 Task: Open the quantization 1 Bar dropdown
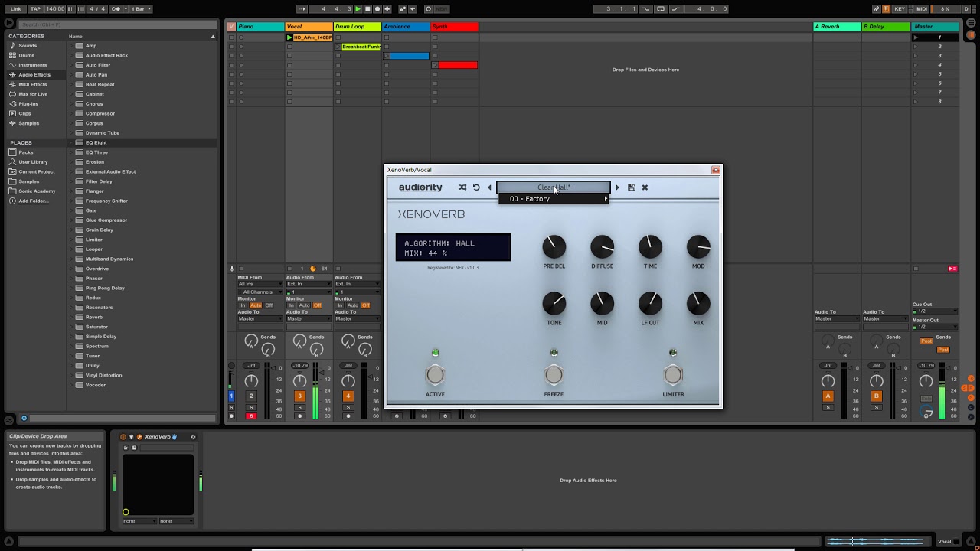(x=141, y=9)
